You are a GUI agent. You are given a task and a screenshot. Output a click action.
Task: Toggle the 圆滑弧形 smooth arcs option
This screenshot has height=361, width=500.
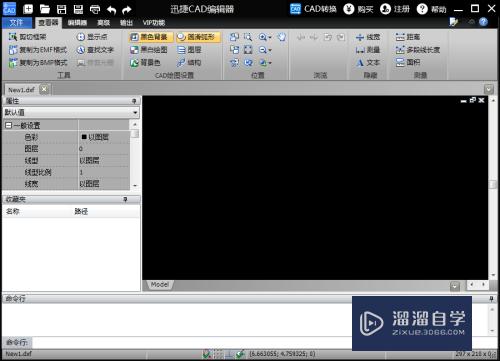[198, 37]
